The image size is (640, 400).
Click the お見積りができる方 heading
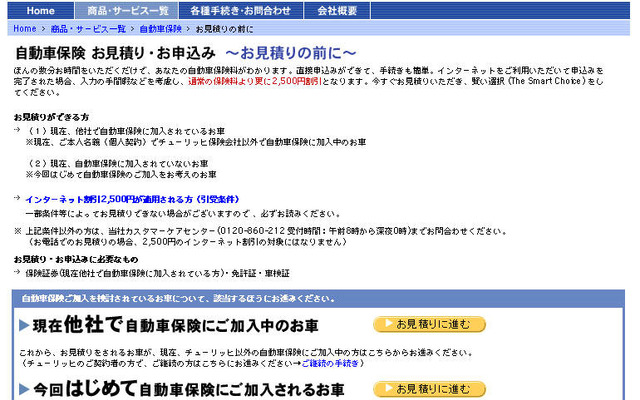[51, 117]
